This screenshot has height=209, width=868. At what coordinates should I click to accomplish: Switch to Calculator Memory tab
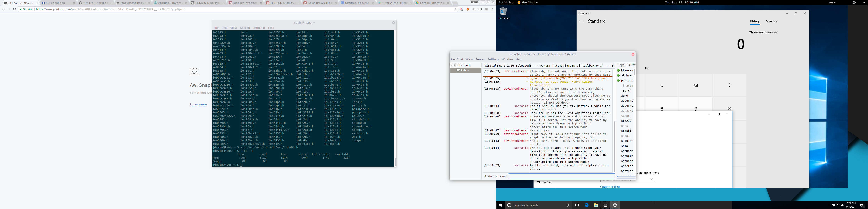point(771,21)
